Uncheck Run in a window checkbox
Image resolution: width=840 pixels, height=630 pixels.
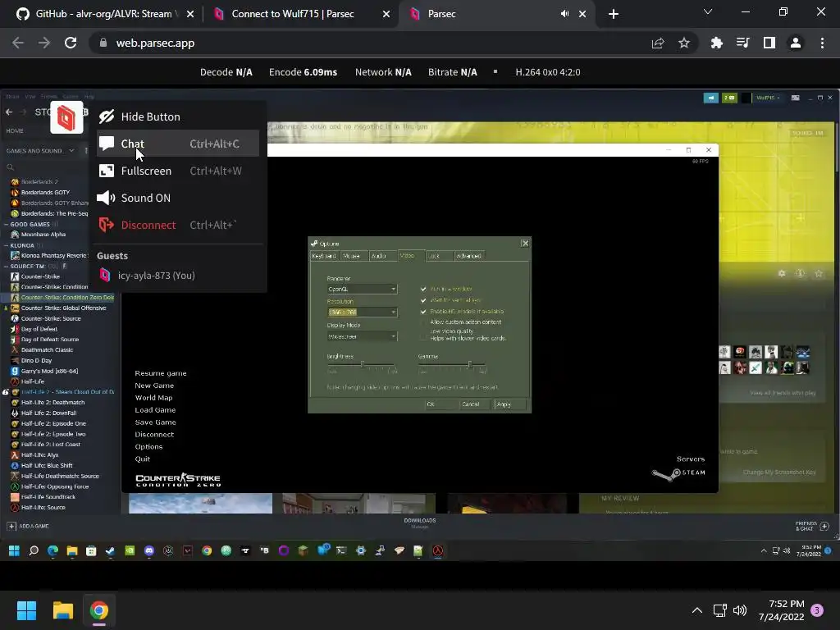point(423,289)
